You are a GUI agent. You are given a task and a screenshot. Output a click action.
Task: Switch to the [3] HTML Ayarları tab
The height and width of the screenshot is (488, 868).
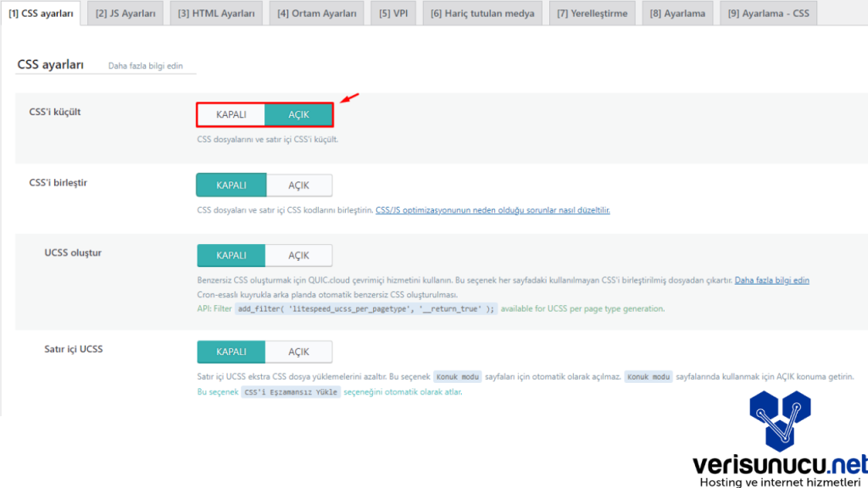(x=216, y=14)
